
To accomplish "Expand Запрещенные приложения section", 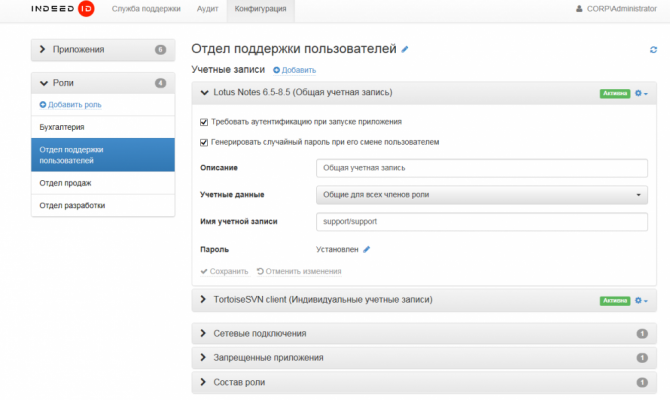I will [424, 358].
